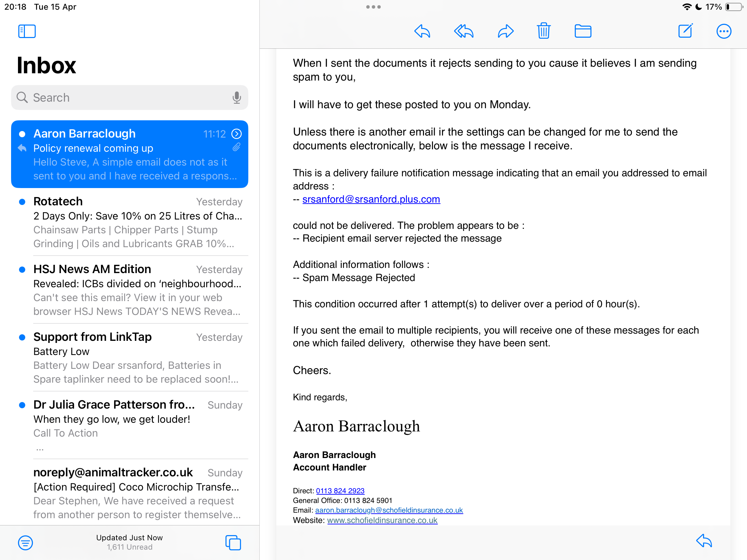Reply all to the message
Screen dimensions: 747x560
click(x=464, y=31)
